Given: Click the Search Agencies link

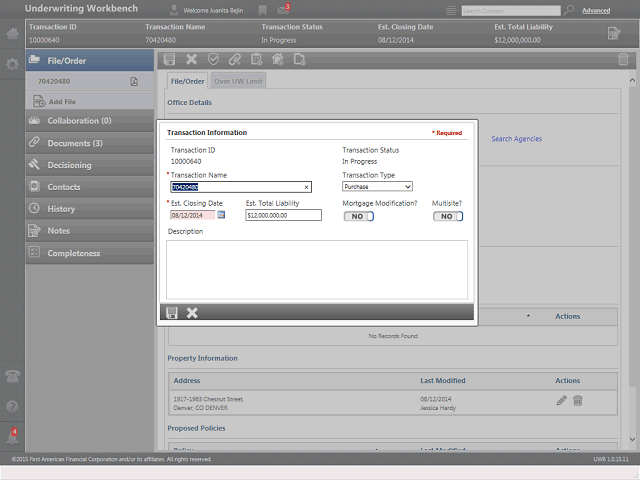Looking at the screenshot, I should pyautogui.click(x=516, y=139).
